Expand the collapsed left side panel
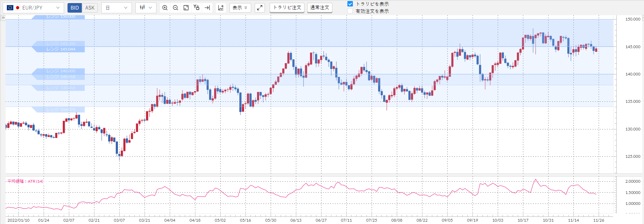Screen dimensions: 644x224 (3, 17)
